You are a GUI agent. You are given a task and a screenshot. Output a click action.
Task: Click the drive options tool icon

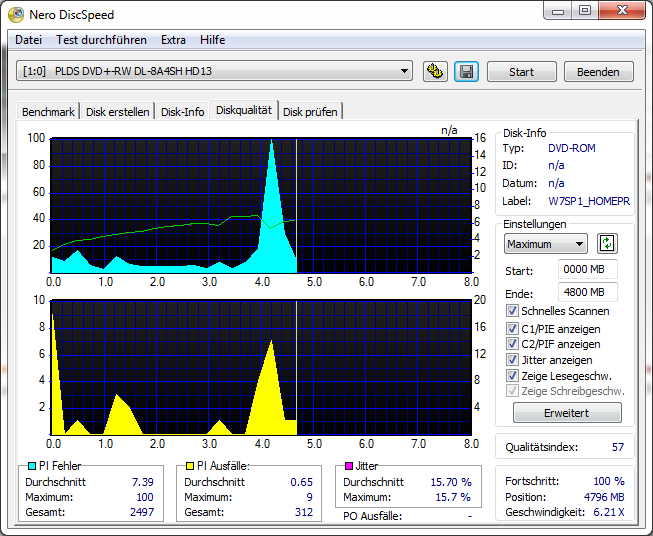435,72
